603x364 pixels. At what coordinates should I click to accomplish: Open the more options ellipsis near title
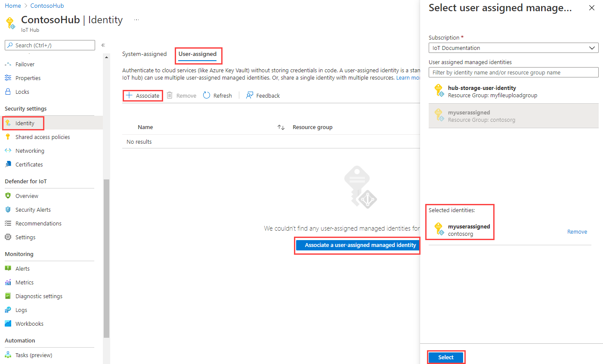[136, 20]
